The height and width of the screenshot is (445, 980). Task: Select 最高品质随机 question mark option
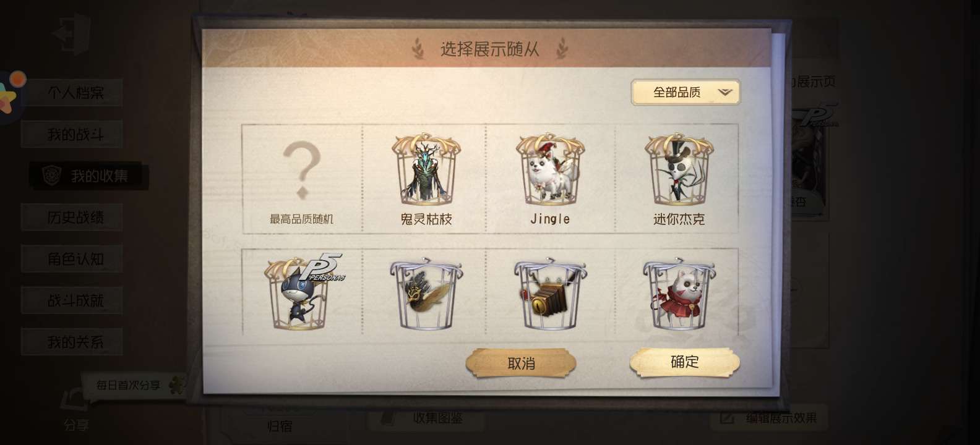[301, 179]
